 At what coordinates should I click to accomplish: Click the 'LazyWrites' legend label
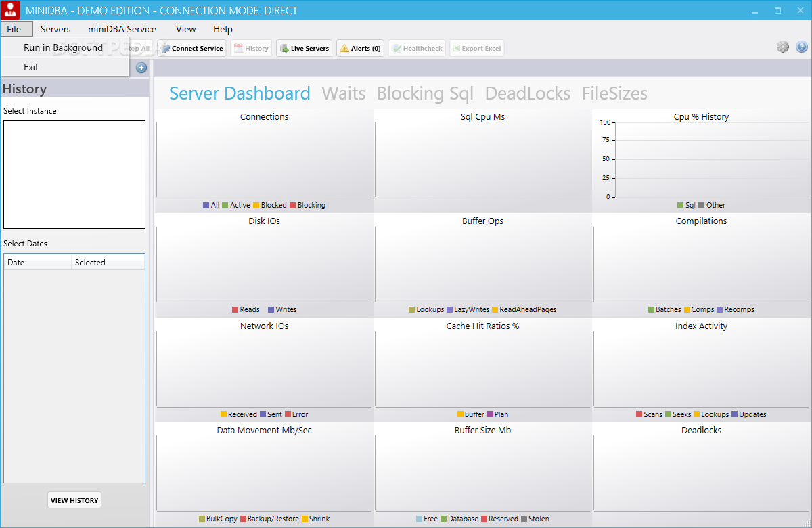pos(472,309)
